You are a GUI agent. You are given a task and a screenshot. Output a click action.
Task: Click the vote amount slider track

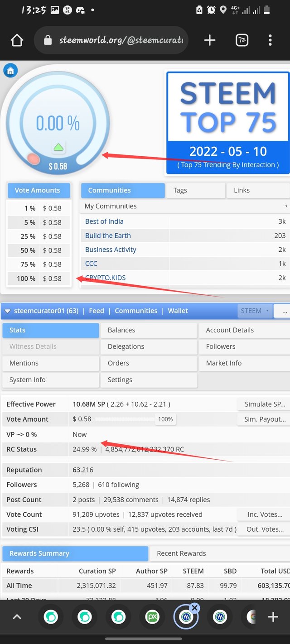pyautogui.click(x=125, y=419)
